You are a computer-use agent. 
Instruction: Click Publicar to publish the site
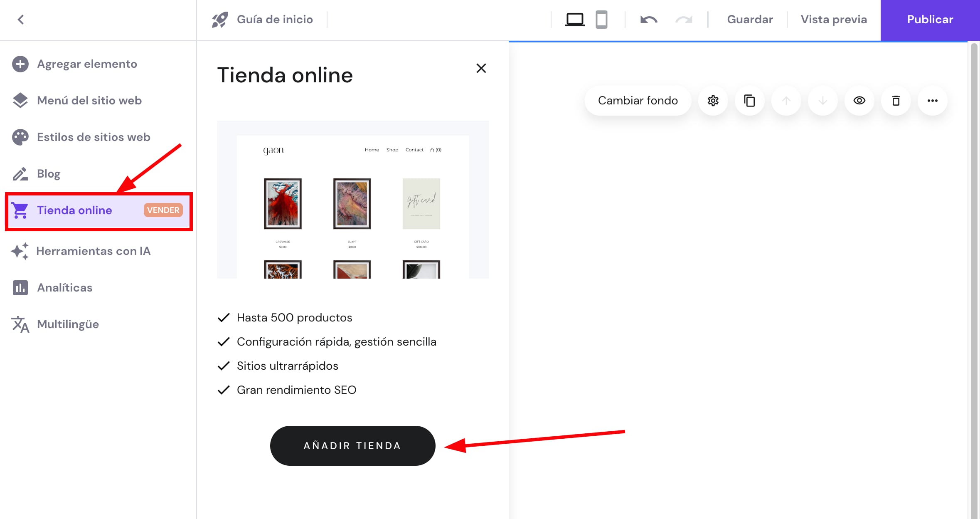tap(930, 19)
